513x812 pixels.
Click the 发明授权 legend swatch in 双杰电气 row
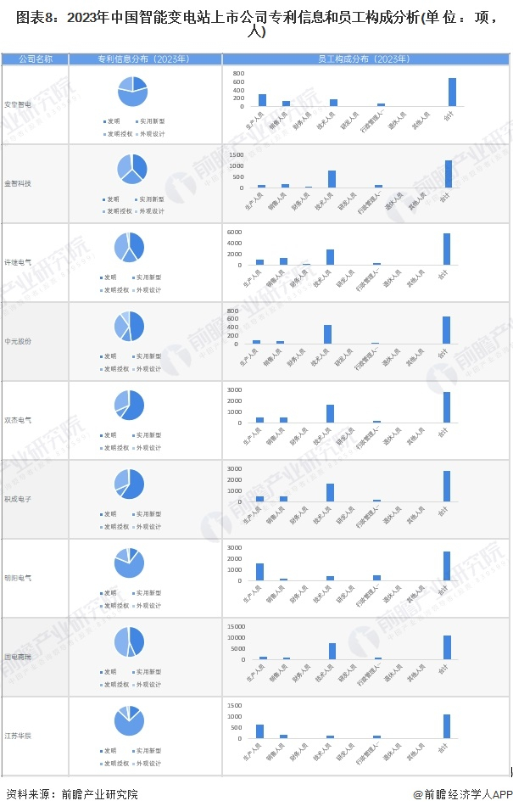click(102, 448)
